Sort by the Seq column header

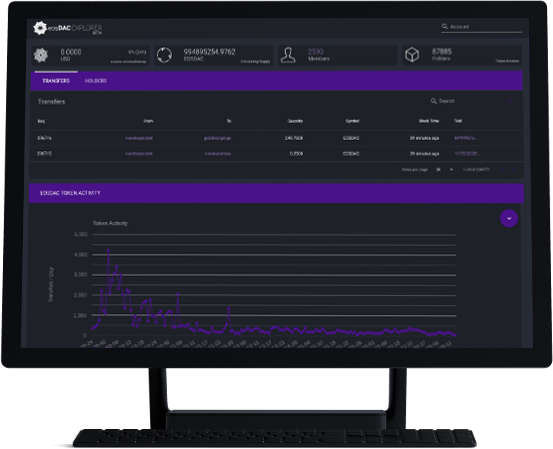point(41,121)
